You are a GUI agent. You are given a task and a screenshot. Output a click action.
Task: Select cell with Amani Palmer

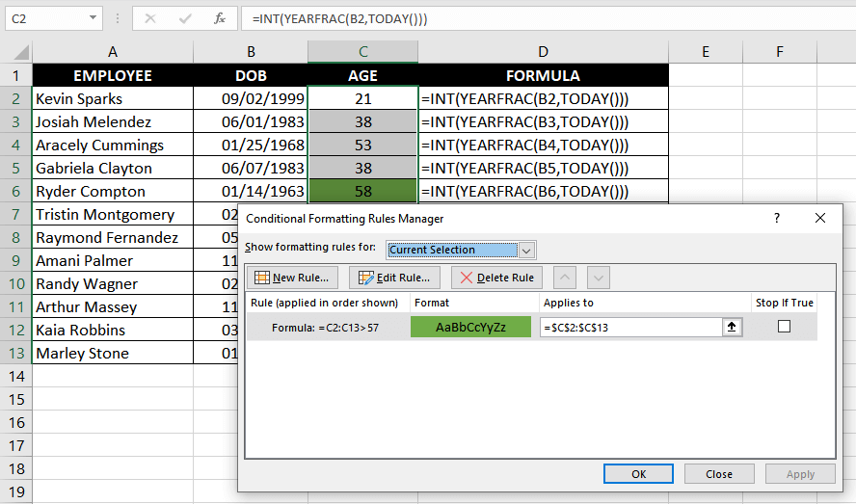coord(113,260)
